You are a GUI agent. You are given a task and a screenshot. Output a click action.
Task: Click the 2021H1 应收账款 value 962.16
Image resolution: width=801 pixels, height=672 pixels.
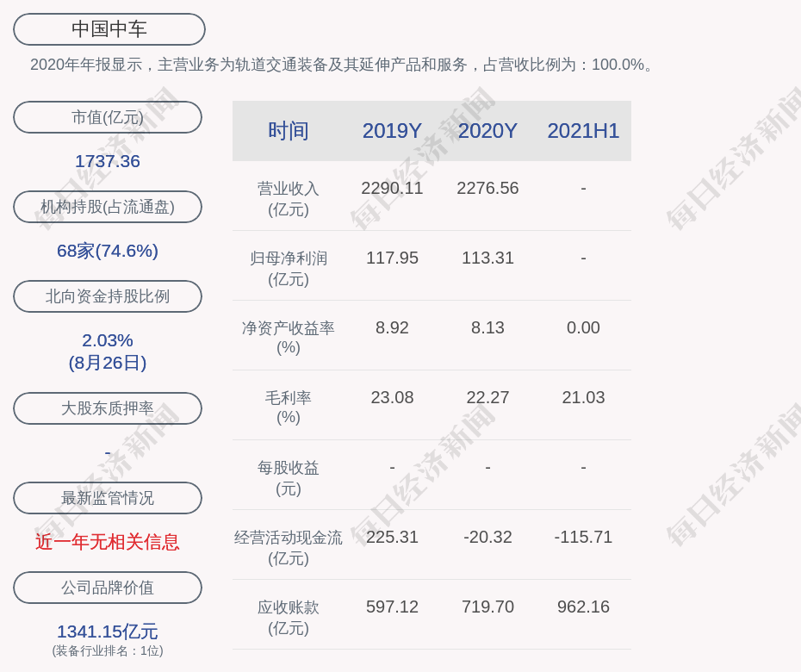click(x=583, y=607)
